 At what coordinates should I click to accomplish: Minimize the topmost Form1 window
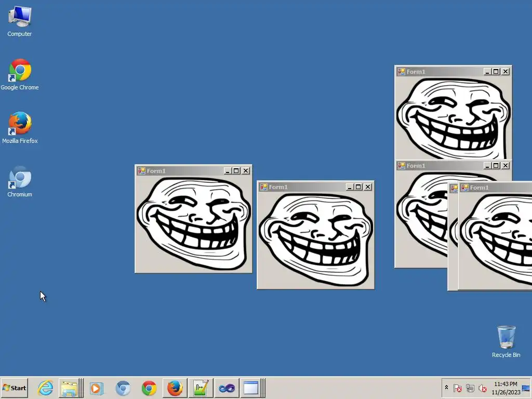(487, 72)
